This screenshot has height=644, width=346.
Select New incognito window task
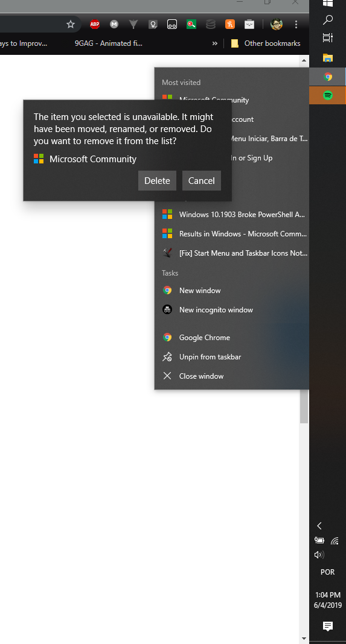pos(232,310)
